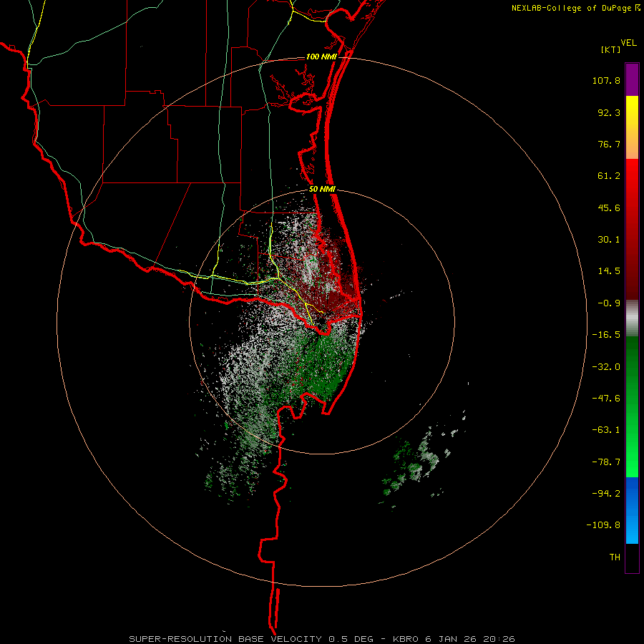Click the -0.9 velocity scale value

(609, 303)
